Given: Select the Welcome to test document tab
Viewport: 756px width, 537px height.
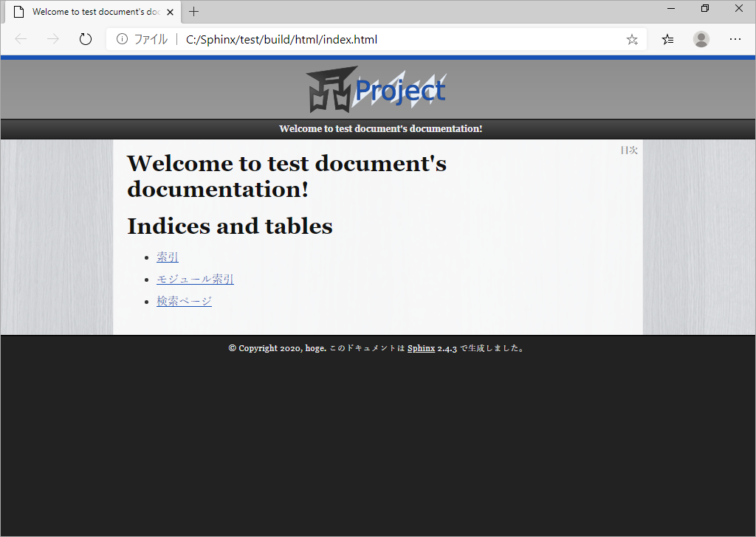Looking at the screenshot, I should click(x=94, y=12).
